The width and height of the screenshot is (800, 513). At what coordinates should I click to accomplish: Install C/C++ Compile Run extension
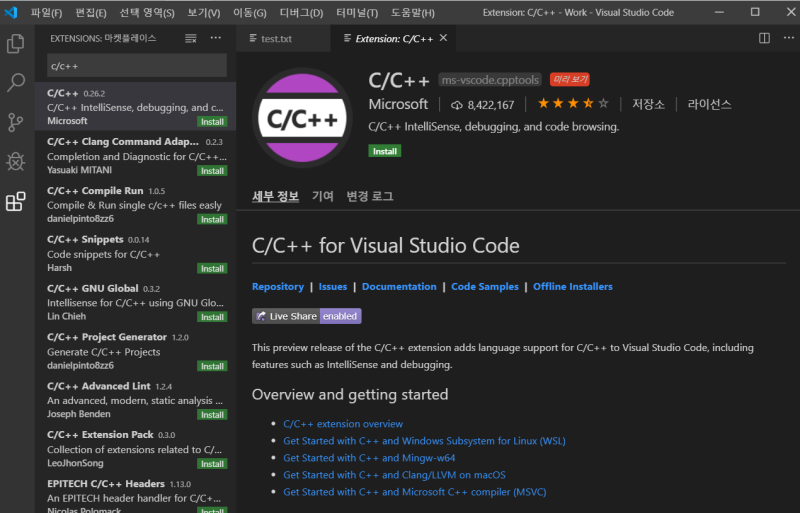point(212,219)
